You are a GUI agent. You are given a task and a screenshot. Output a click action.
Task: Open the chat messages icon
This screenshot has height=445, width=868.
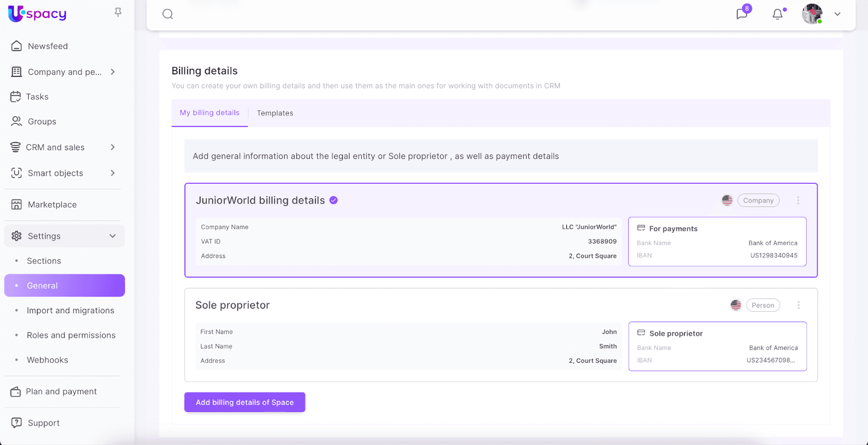[742, 14]
